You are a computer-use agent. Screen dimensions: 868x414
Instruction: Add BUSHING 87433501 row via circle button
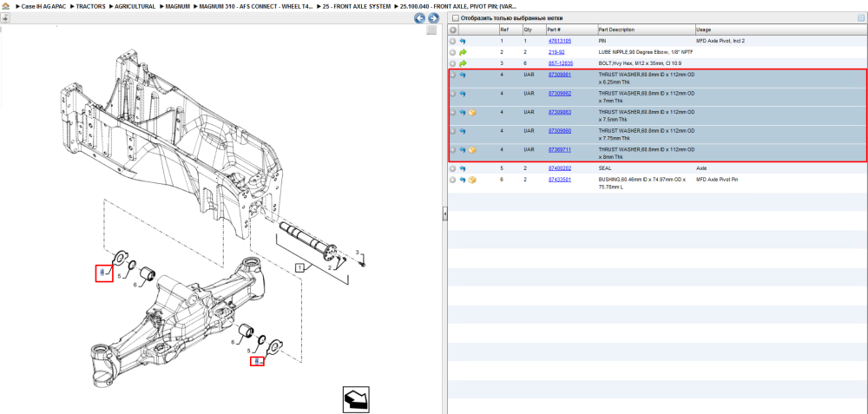453,181
